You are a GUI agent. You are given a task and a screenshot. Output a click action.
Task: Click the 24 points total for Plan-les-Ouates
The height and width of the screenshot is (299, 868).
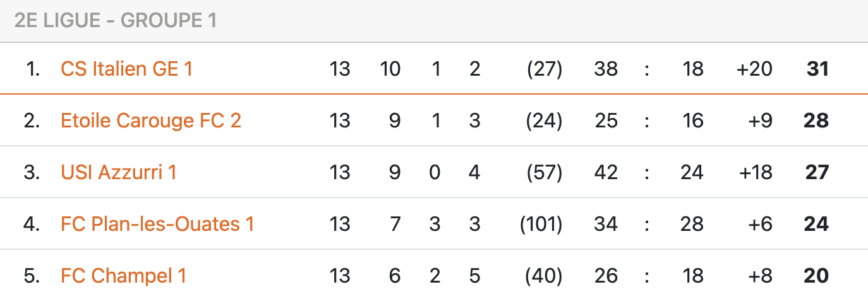(x=816, y=223)
